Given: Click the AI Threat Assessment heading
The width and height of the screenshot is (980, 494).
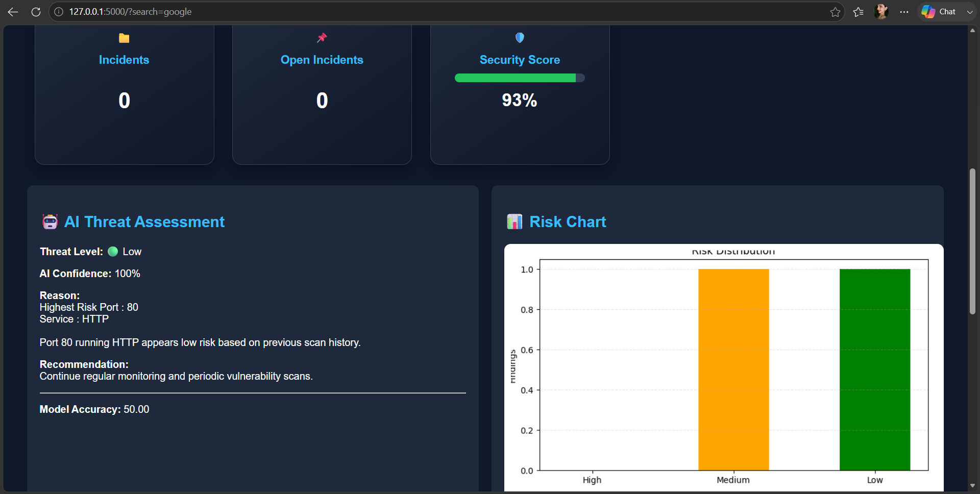Looking at the screenshot, I should tap(144, 221).
